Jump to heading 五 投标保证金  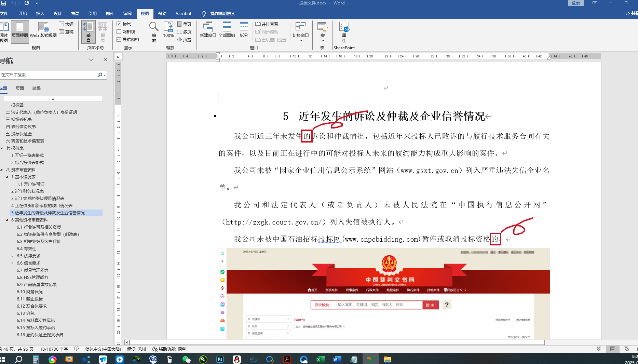(19, 134)
